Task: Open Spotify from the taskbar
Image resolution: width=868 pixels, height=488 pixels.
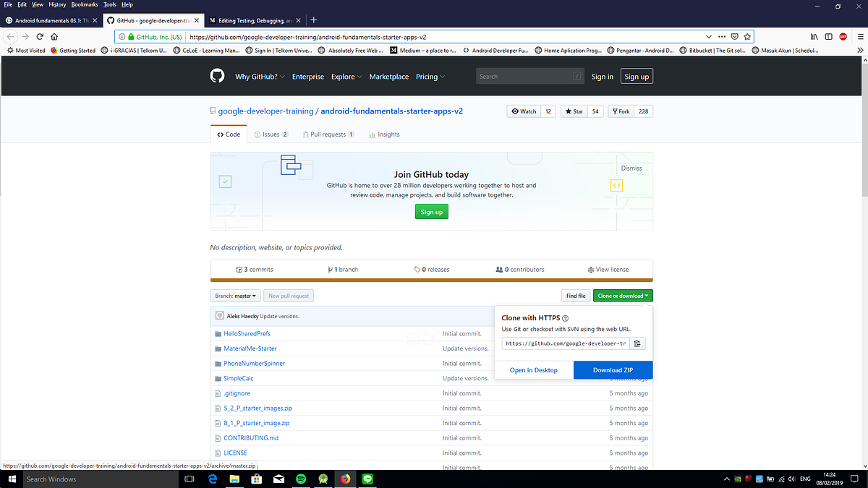Action: click(x=301, y=479)
